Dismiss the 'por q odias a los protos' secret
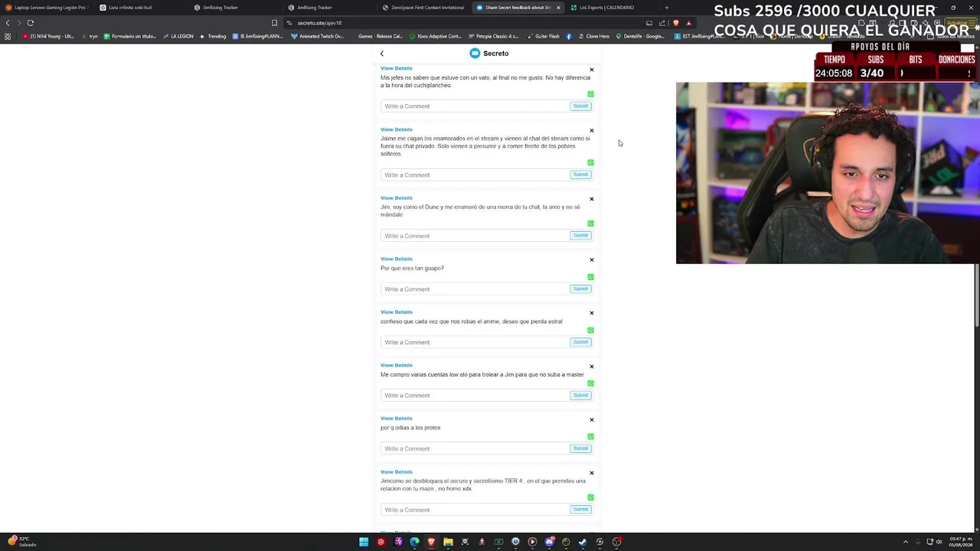Image resolution: width=980 pixels, height=551 pixels. (591, 419)
